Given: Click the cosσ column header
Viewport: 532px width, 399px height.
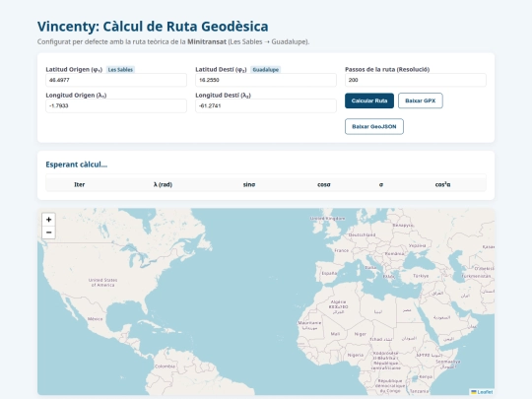Looking at the screenshot, I should tap(324, 184).
